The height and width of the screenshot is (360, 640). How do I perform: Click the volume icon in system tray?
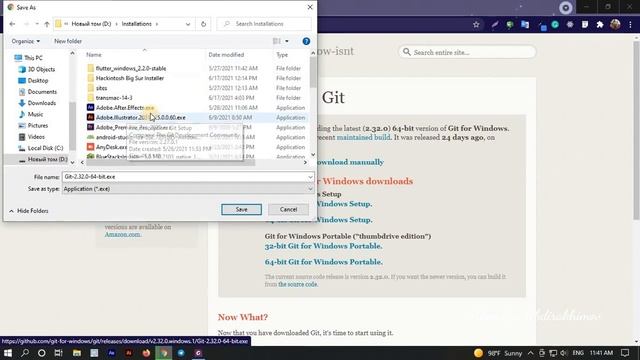coord(564,353)
